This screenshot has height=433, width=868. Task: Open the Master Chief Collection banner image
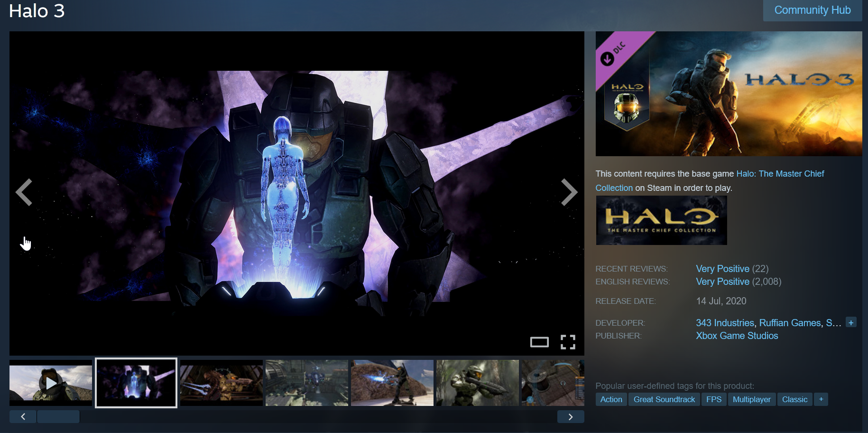coord(661,220)
